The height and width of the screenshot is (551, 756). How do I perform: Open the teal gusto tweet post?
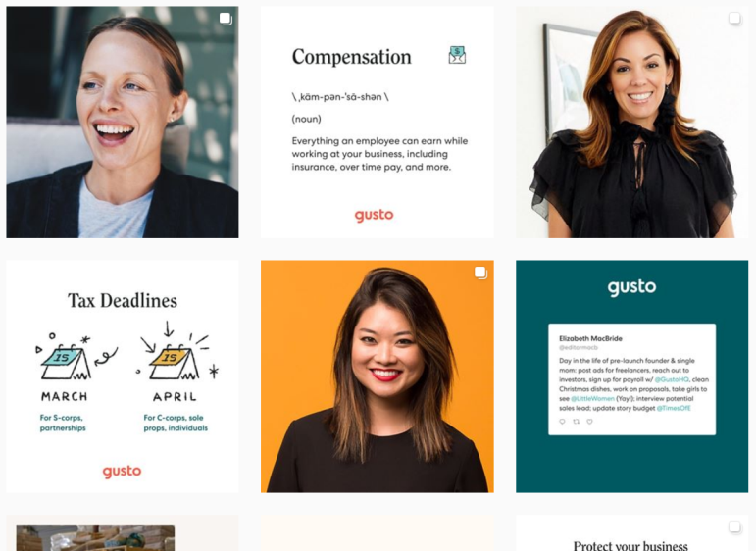pos(631,376)
